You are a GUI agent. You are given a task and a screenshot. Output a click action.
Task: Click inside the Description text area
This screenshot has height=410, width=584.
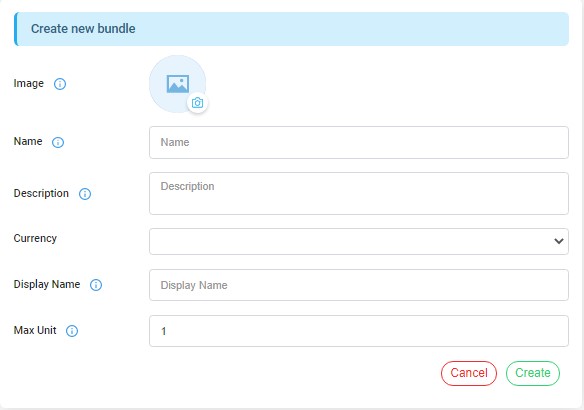(359, 193)
